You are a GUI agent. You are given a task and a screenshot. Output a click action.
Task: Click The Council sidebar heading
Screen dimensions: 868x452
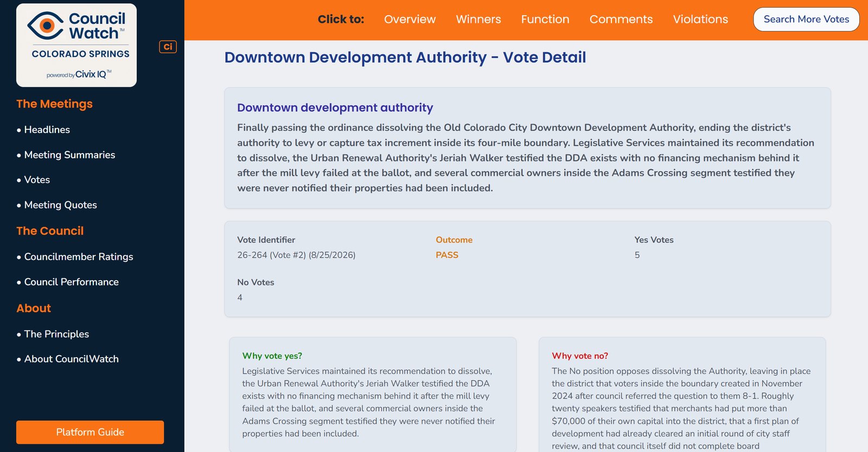[50, 231]
